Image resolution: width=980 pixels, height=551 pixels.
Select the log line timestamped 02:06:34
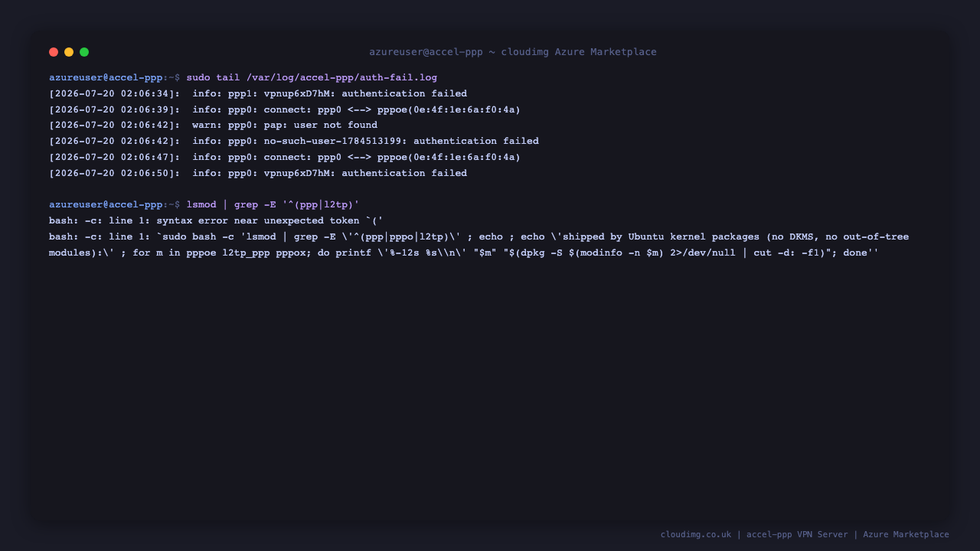tap(258, 94)
